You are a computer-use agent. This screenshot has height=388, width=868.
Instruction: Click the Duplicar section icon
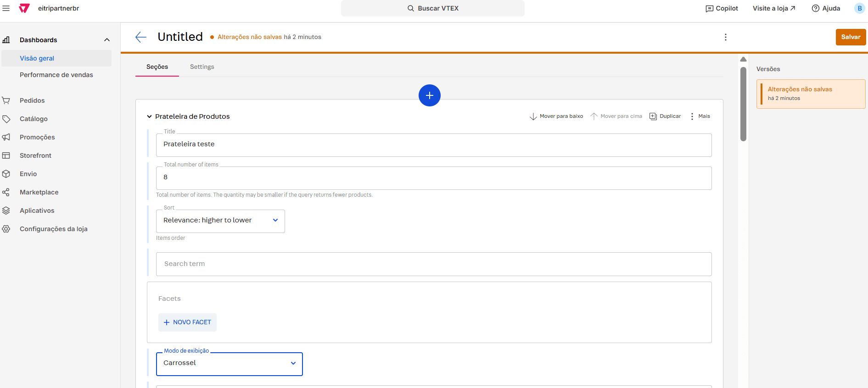click(x=653, y=116)
